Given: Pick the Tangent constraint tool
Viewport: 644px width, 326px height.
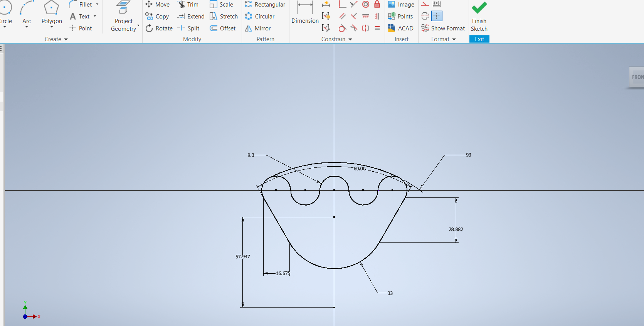Looking at the screenshot, I should click(342, 28).
